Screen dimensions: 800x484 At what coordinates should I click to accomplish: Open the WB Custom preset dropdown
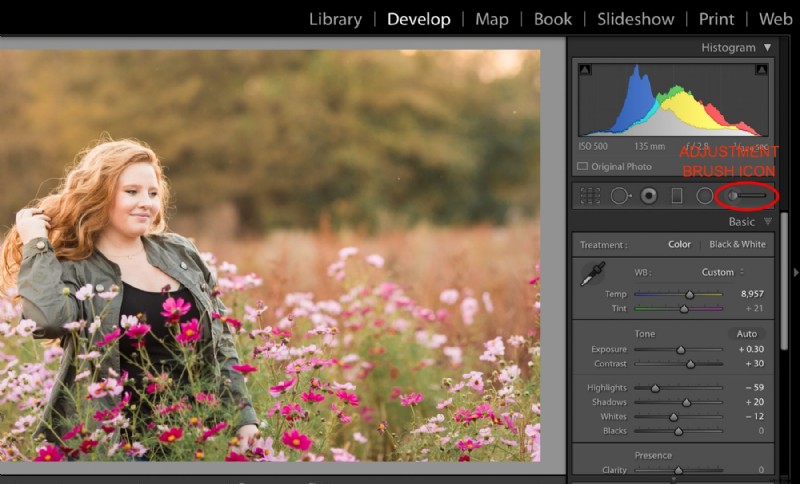tap(722, 272)
